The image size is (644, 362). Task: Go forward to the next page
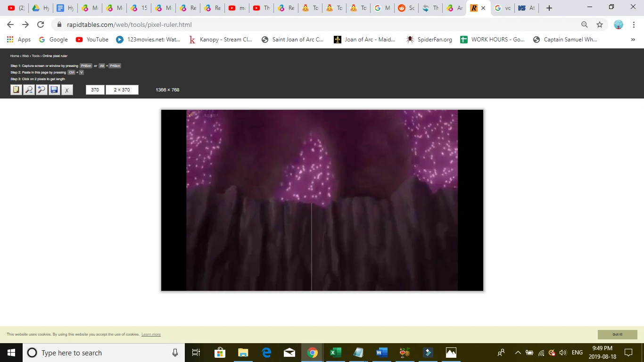(x=25, y=25)
